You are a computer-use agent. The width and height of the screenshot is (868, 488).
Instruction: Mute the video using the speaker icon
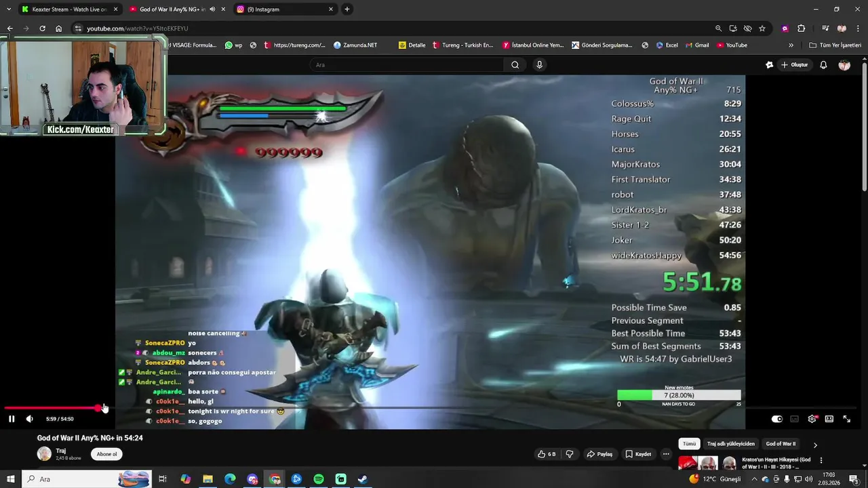(29, 419)
